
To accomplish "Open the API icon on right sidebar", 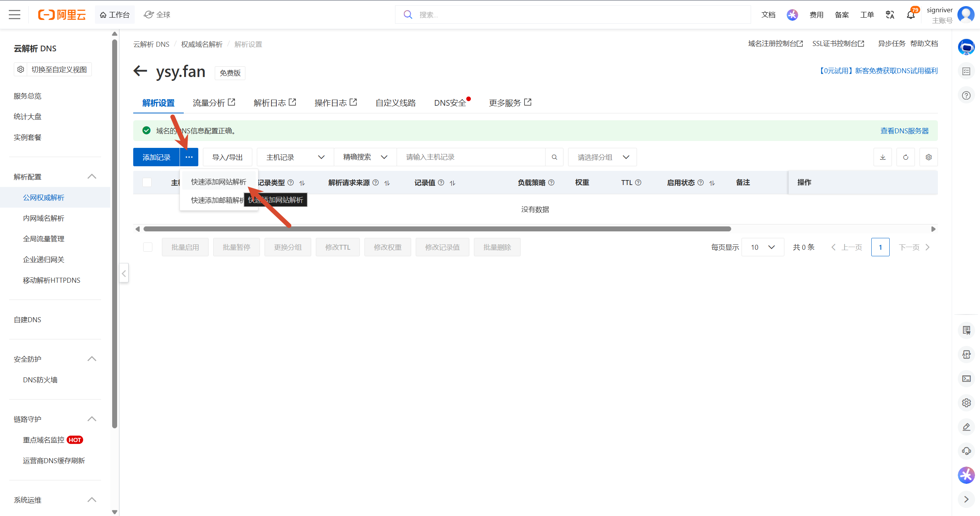I will tap(966, 354).
